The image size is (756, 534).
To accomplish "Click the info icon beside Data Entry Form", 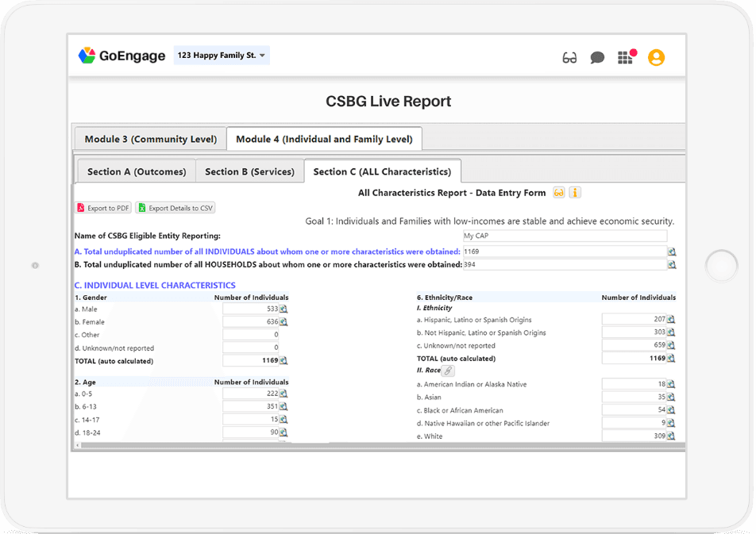I will (x=575, y=193).
